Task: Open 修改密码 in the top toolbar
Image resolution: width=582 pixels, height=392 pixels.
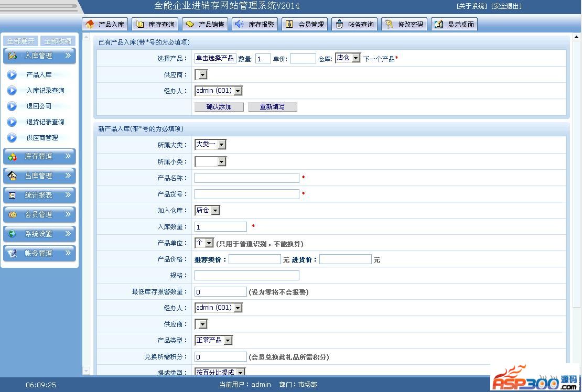Action: pyautogui.click(x=405, y=24)
